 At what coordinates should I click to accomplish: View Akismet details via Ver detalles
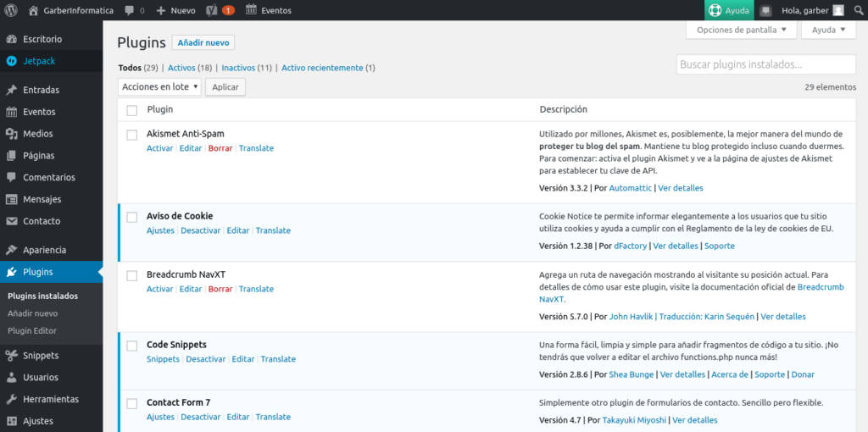click(681, 188)
